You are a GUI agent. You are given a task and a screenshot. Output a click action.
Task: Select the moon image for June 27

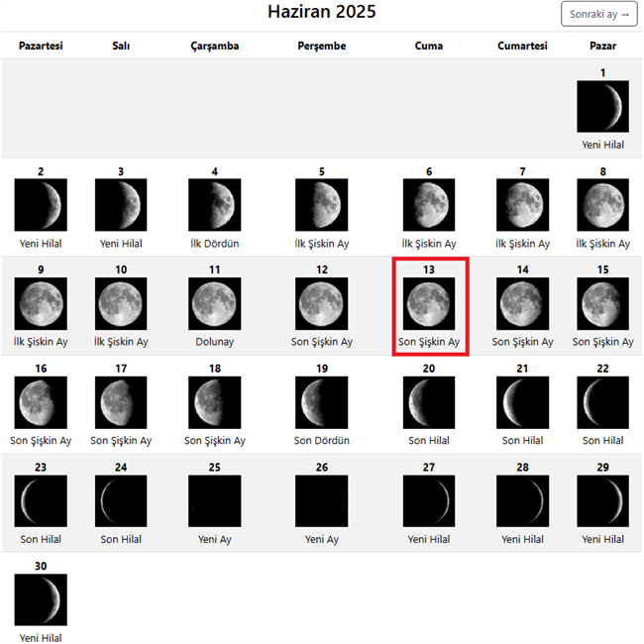[429, 501]
